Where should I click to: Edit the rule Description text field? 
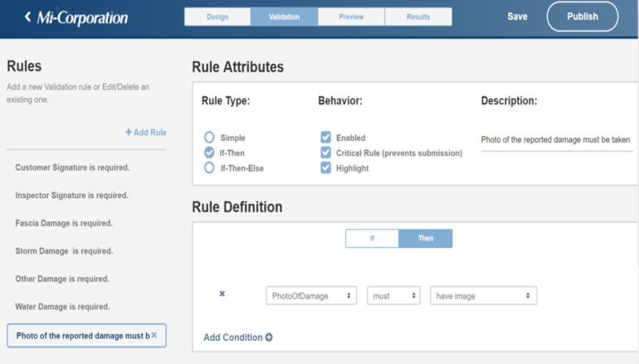(557, 140)
